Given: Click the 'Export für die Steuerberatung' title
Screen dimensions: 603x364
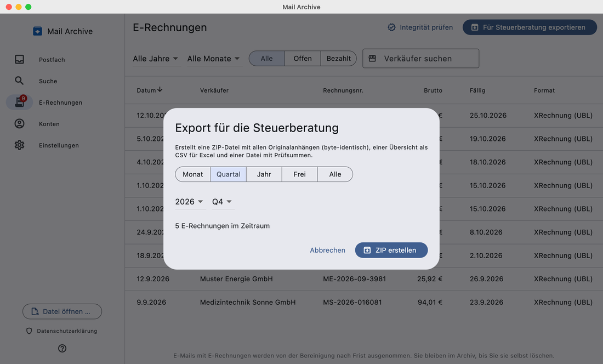Looking at the screenshot, I should click(257, 128).
